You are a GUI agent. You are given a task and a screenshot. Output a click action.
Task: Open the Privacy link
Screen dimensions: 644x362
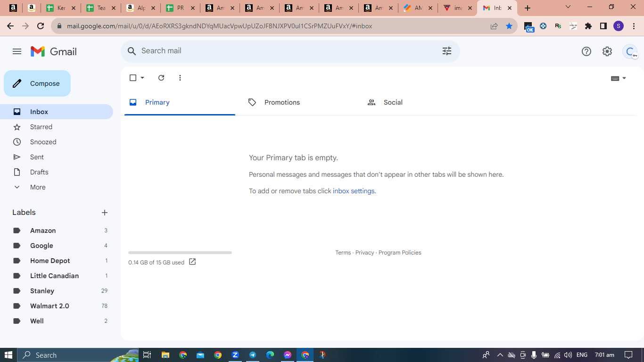pyautogui.click(x=365, y=253)
